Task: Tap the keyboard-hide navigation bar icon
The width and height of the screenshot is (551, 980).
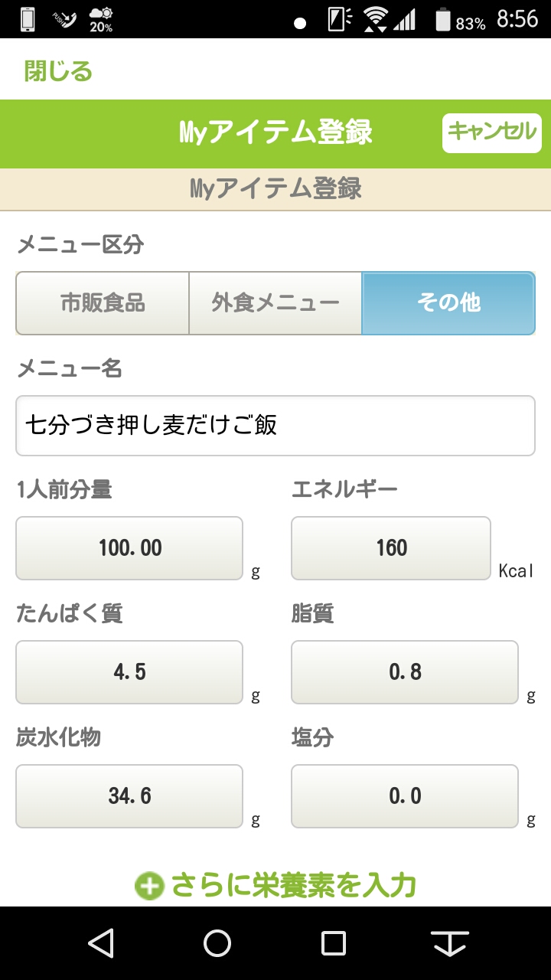Action: coord(450,943)
